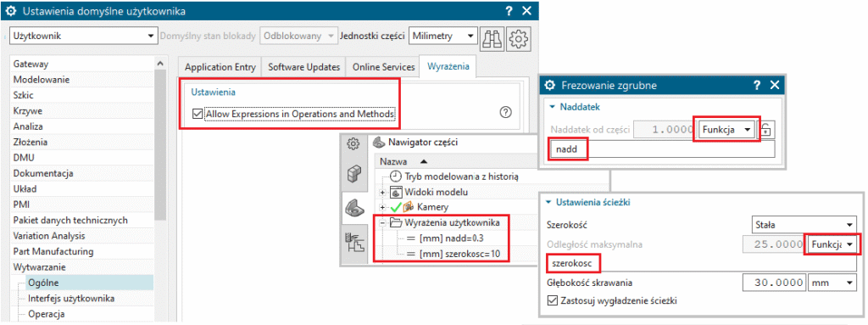Screen dimensions: 868x325
Task: Select the cube icon in navigator sidebar
Action: 352,174
